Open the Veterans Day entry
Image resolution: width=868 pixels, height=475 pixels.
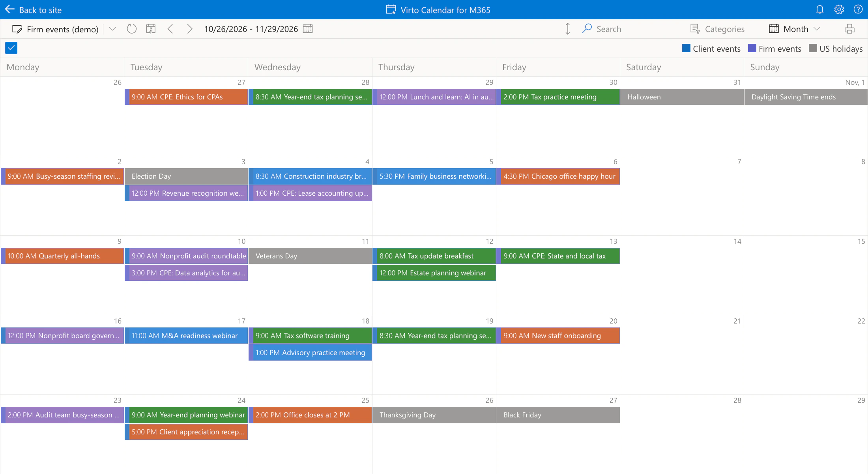click(x=310, y=256)
